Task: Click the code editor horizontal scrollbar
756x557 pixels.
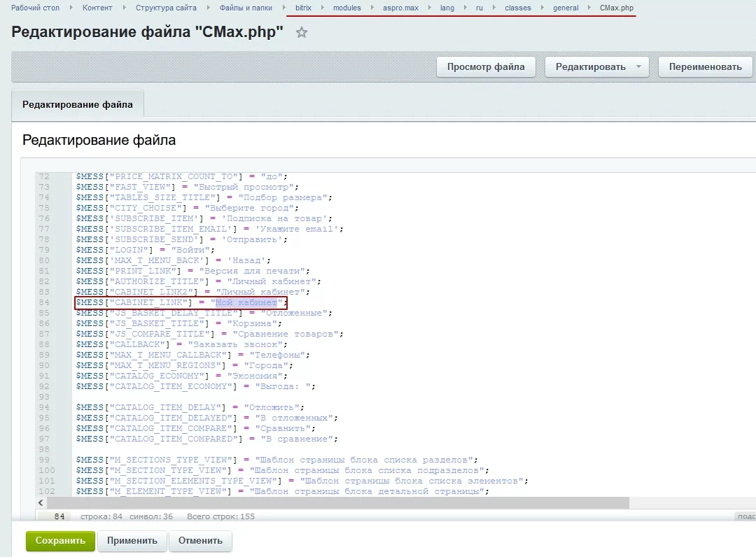Action: pos(337,502)
